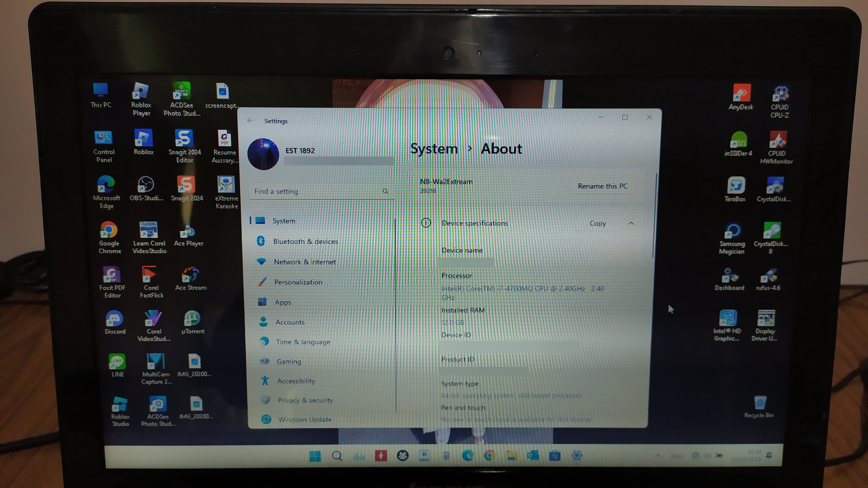Click the System breadcrumb link
The image size is (868, 488).
coord(434,149)
